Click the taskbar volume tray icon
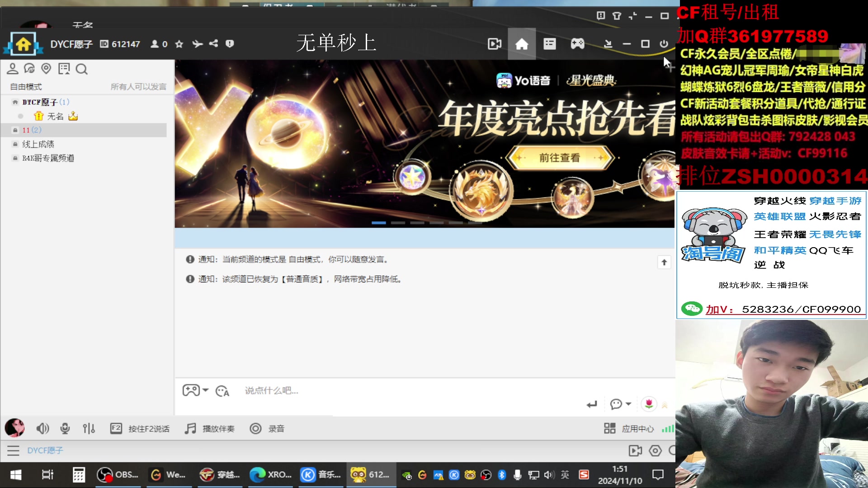The image size is (868, 488). coord(549,475)
